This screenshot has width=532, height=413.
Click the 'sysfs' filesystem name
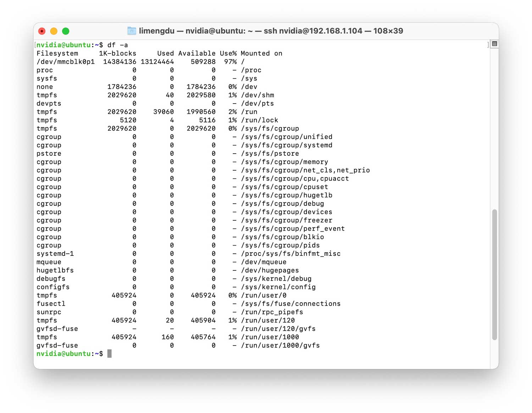click(x=47, y=78)
